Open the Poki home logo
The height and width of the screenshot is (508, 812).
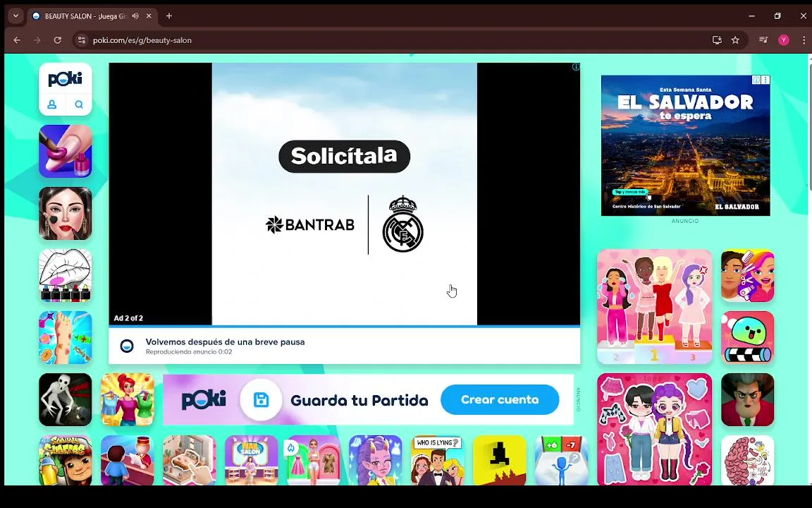(x=66, y=79)
